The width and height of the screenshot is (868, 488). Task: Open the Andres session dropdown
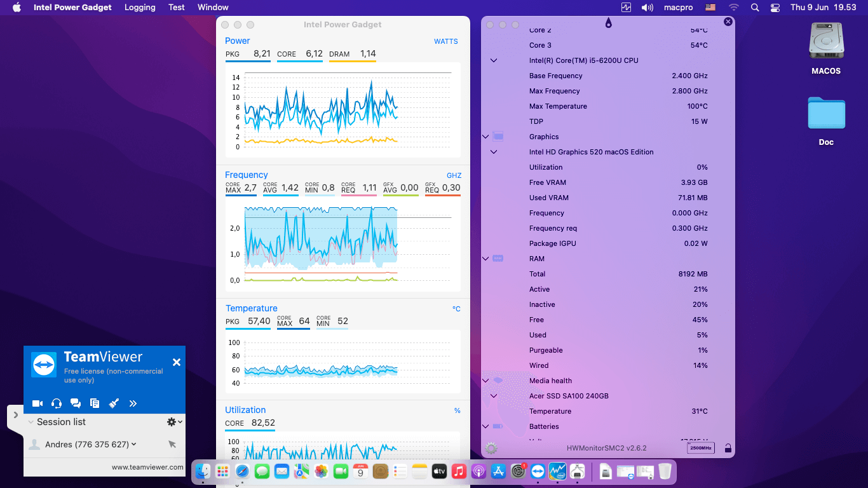pyautogui.click(x=134, y=444)
